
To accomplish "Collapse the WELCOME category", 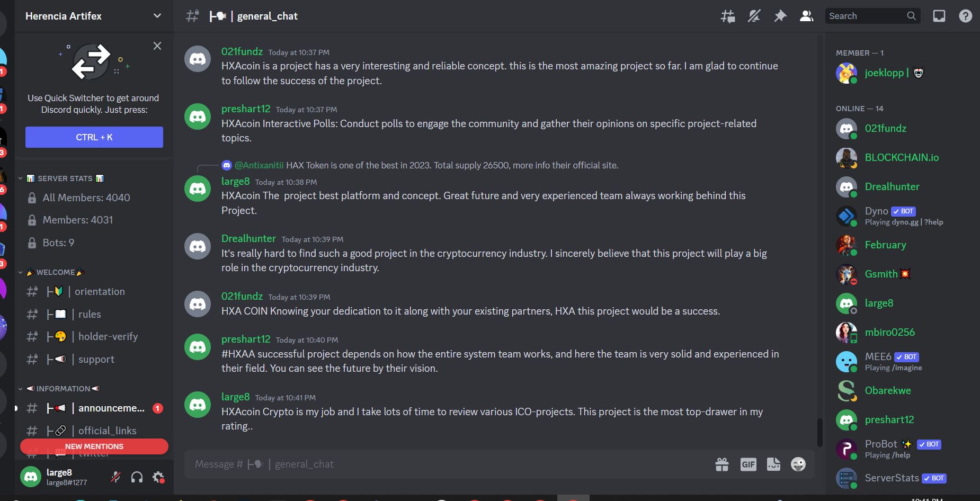I will point(53,272).
